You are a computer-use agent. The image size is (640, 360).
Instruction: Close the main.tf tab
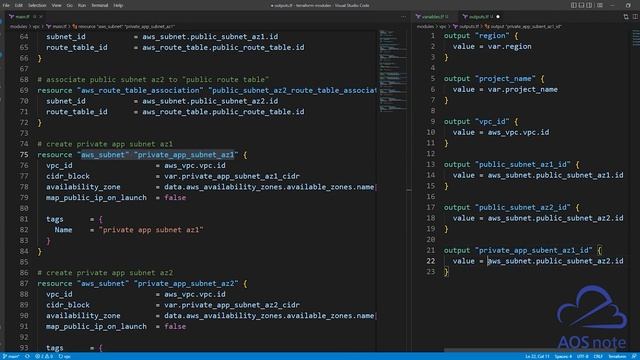pos(41,17)
